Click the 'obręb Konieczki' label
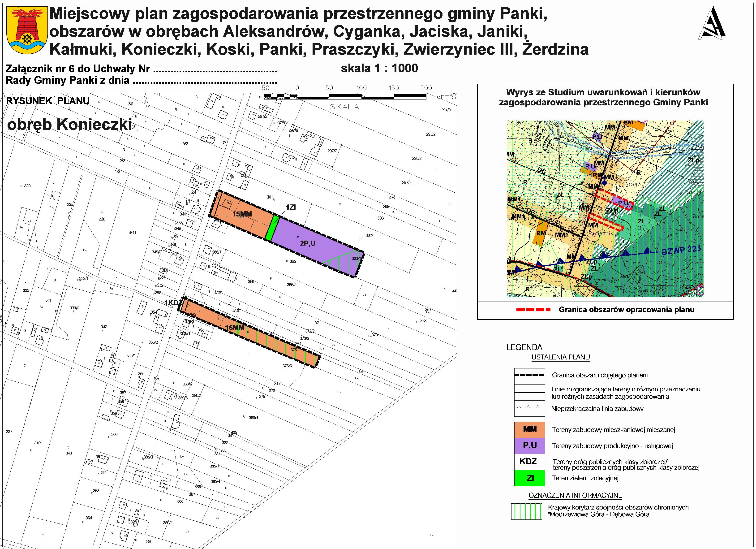756x549 pixels. 69,125
